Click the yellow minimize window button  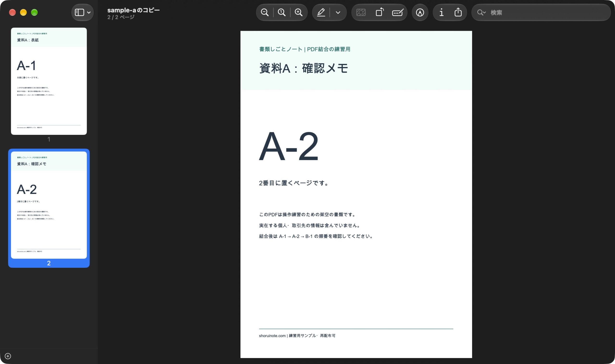(x=23, y=12)
